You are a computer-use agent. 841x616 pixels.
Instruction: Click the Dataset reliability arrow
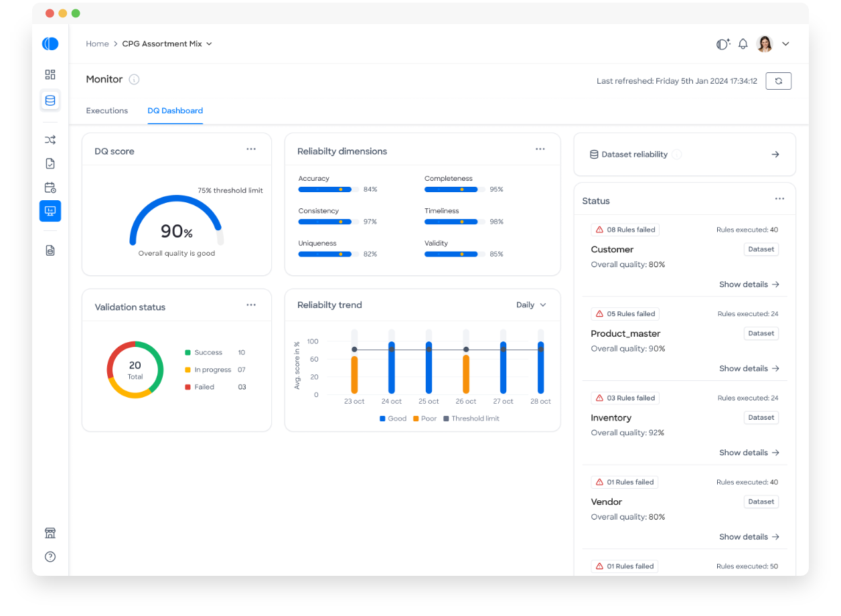coord(775,155)
